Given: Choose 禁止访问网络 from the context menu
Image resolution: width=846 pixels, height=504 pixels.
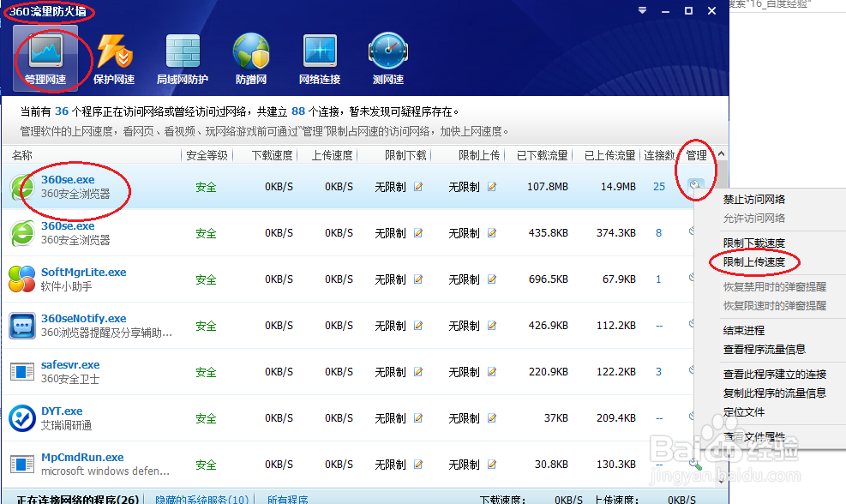Looking at the screenshot, I should pos(753,200).
